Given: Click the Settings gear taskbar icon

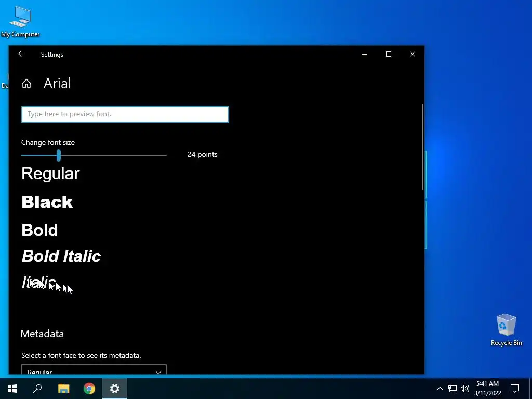Looking at the screenshot, I should coord(115,389).
